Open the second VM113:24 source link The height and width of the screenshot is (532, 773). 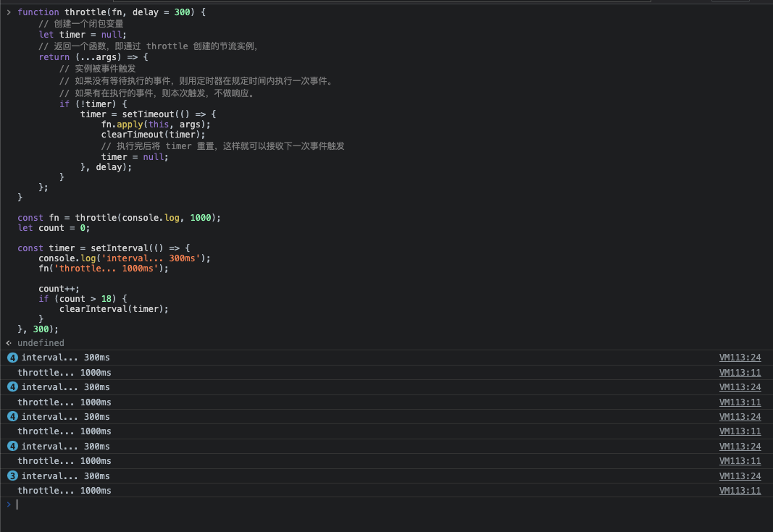coord(740,387)
